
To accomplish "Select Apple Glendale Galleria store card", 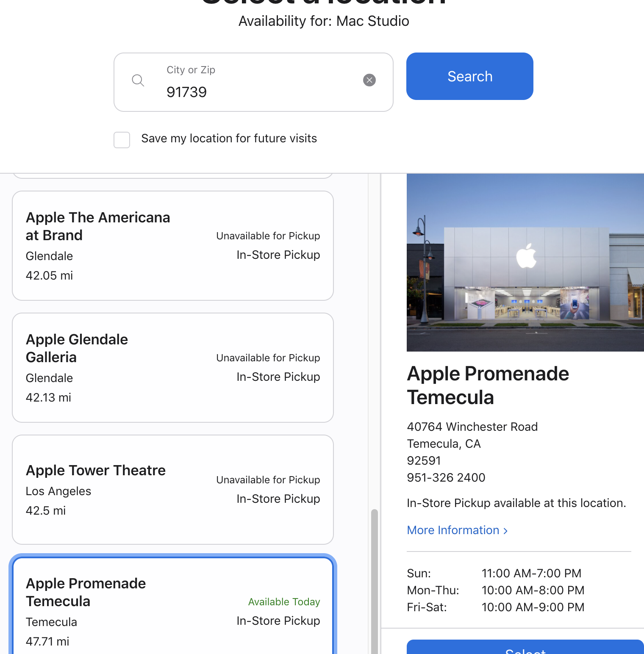I will (x=173, y=368).
